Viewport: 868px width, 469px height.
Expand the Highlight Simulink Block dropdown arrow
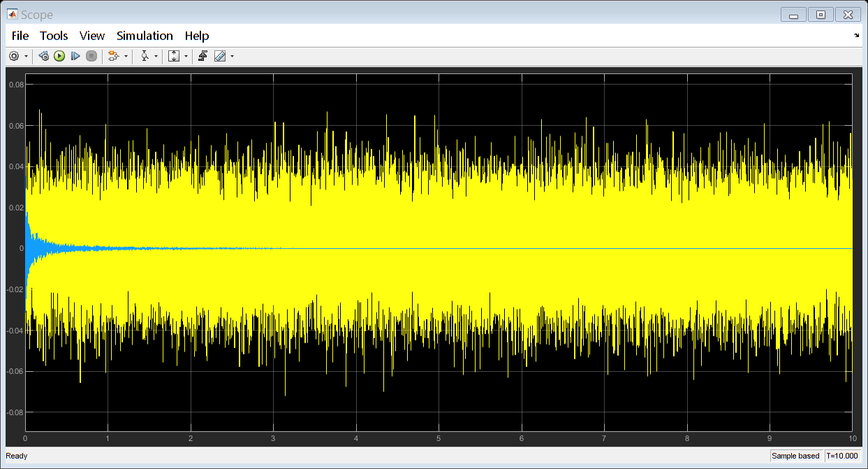126,56
